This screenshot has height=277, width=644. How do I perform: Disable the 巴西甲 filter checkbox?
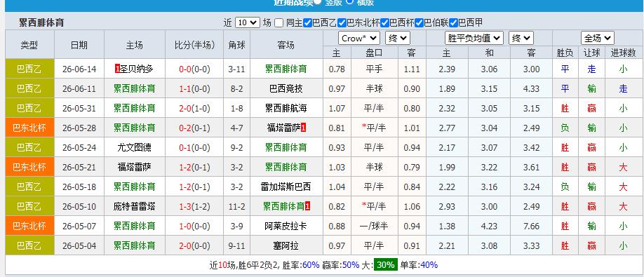(453, 23)
